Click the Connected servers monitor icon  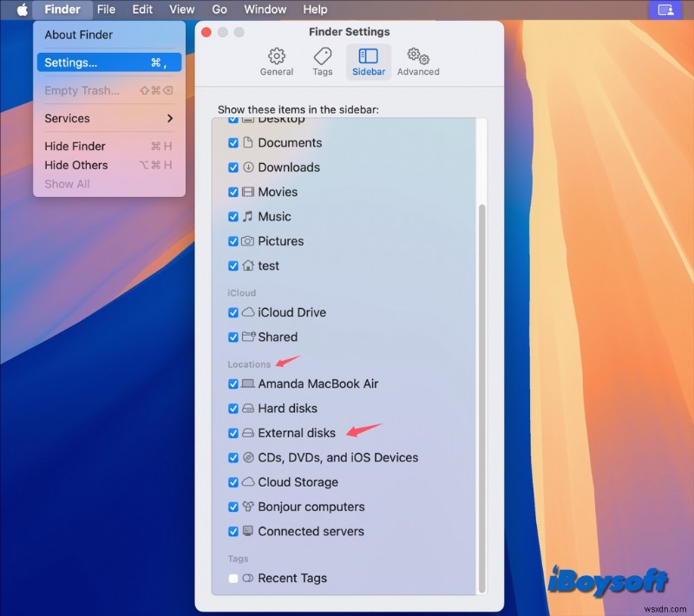tap(248, 531)
